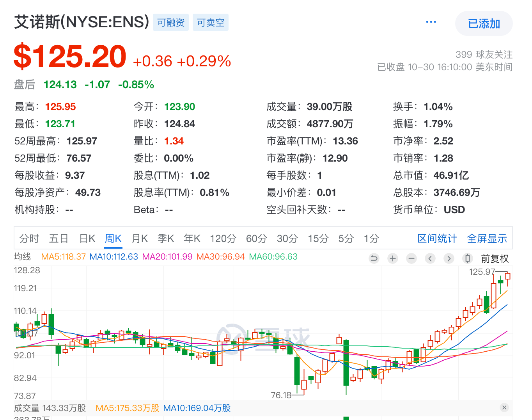Click the 总股本 value 3746.69万
Screen dimensions: 532x420
(457, 192)
